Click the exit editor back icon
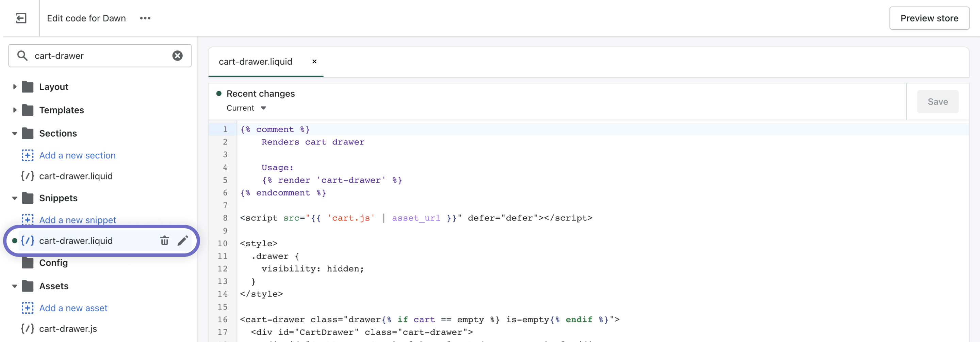 [x=21, y=18]
